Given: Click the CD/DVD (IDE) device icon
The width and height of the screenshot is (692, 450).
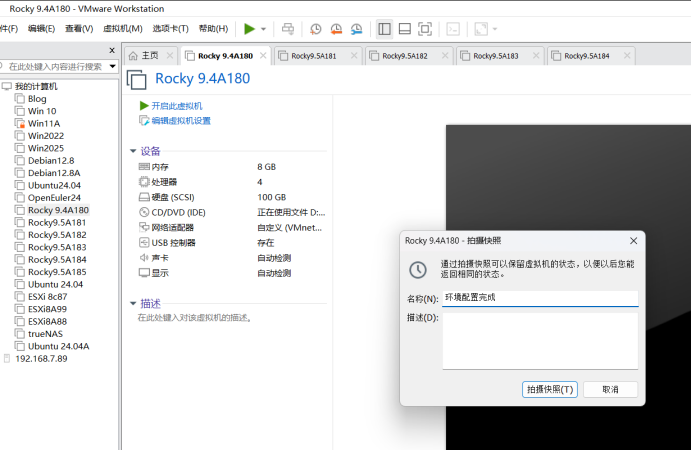Looking at the screenshot, I should coord(144,212).
